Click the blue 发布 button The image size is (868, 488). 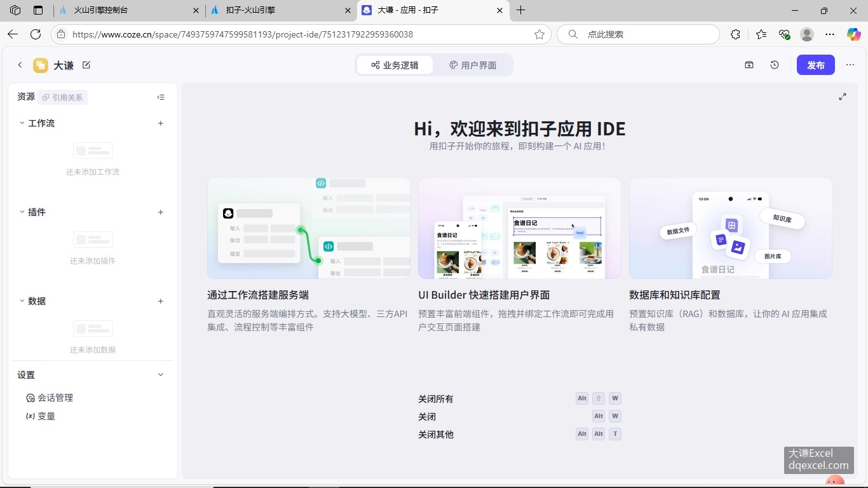click(x=816, y=65)
